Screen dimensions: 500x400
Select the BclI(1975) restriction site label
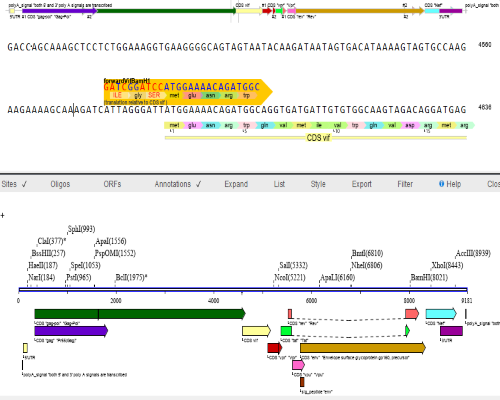click(x=131, y=277)
